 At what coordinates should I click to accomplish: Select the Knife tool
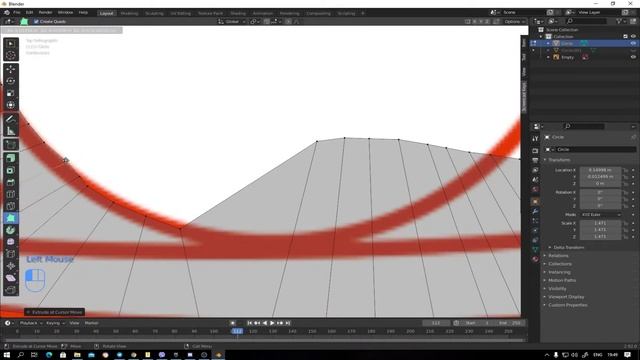tap(11, 206)
